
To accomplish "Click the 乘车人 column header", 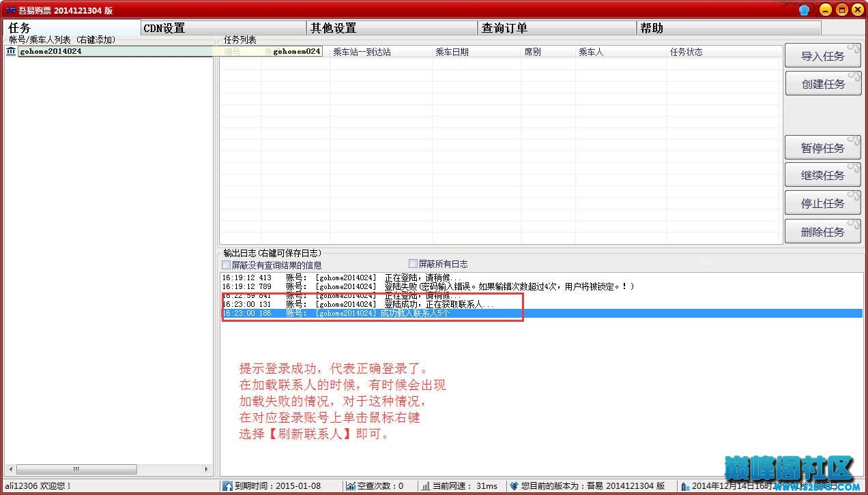I will tap(621, 52).
